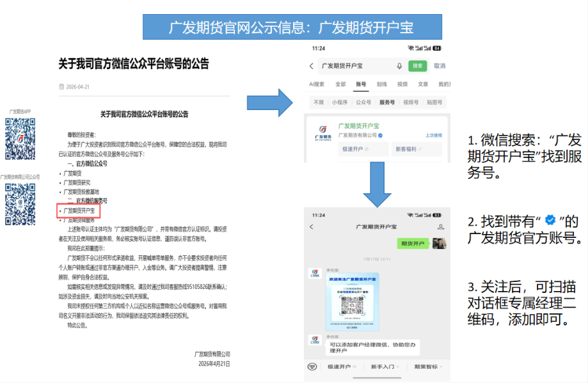
Task: Tap 取消 to cancel search
Action: click(x=440, y=66)
